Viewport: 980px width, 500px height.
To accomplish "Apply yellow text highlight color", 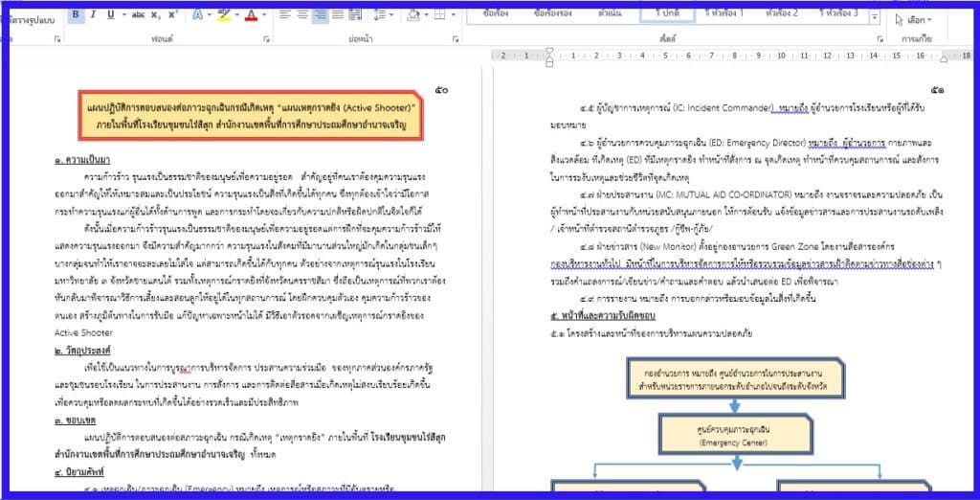I will pyautogui.click(x=223, y=15).
